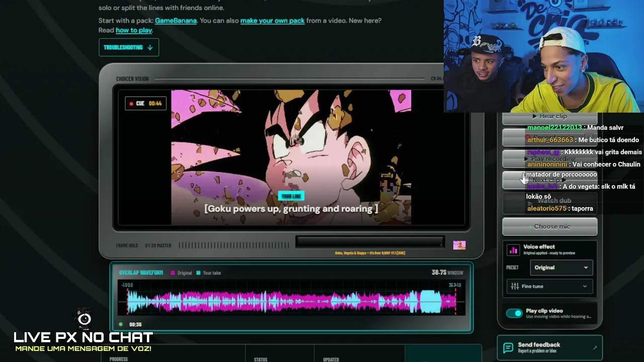644x362 pixels.
Task: Click the clip title text under progress bar
Action: point(370,253)
